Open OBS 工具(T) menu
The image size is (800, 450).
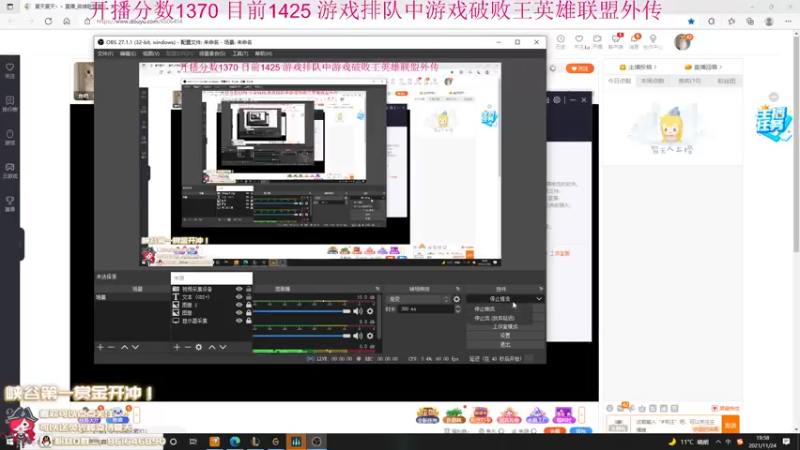coord(240,54)
